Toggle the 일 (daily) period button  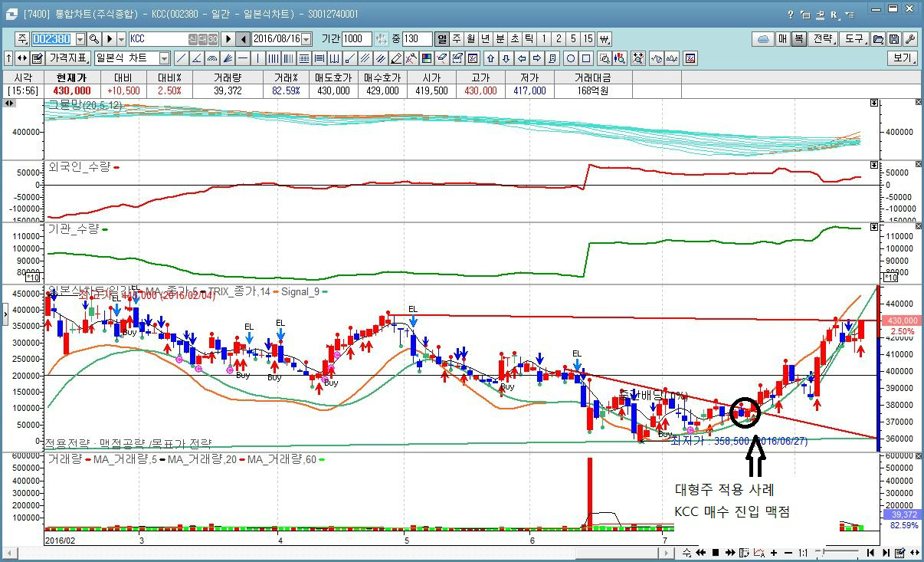[442, 39]
